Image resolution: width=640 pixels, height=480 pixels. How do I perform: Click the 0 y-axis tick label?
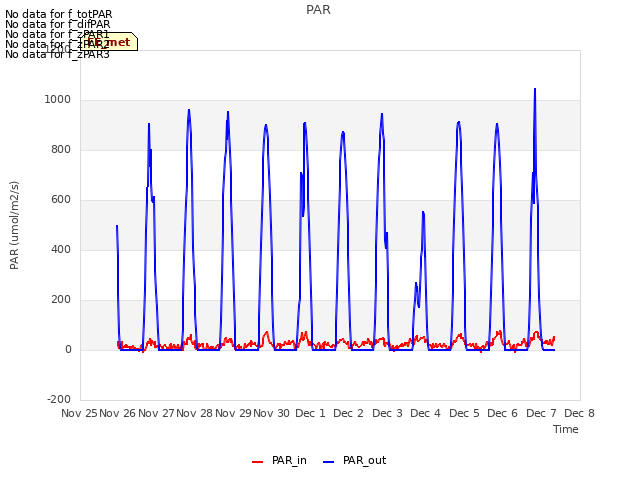pyautogui.click(x=68, y=350)
